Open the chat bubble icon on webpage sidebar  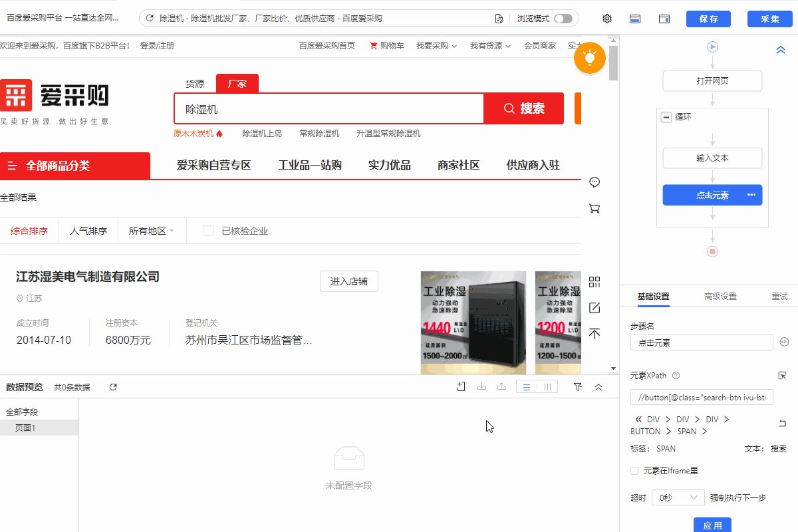(595, 182)
